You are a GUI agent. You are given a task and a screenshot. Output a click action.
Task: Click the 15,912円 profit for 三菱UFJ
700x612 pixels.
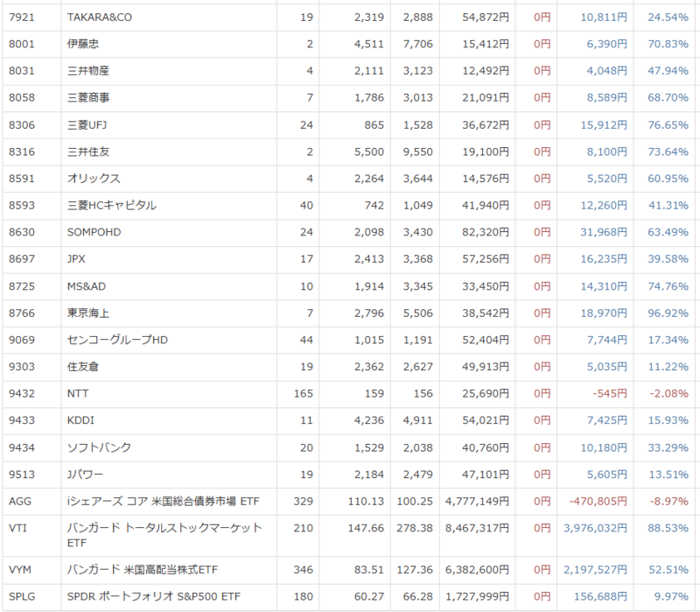[x=604, y=125]
